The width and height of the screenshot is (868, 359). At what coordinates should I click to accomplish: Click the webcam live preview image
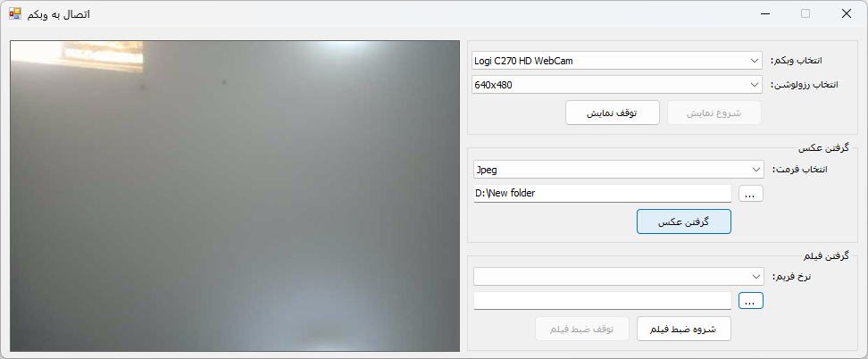(235, 196)
